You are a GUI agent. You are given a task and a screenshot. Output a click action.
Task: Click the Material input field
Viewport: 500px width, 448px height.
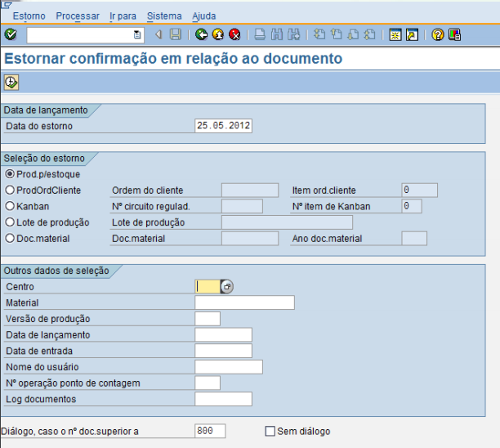tap(244, 302)
